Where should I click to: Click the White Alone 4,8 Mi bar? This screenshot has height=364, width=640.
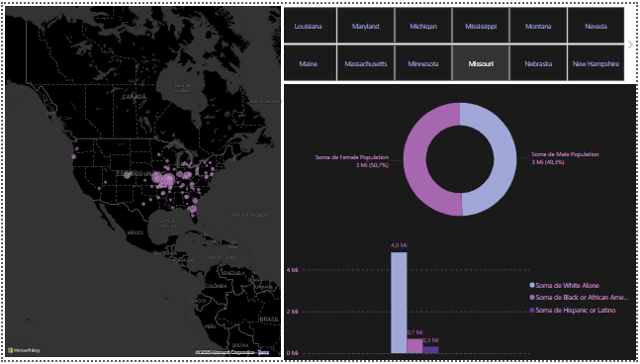(x=399, y=303)
